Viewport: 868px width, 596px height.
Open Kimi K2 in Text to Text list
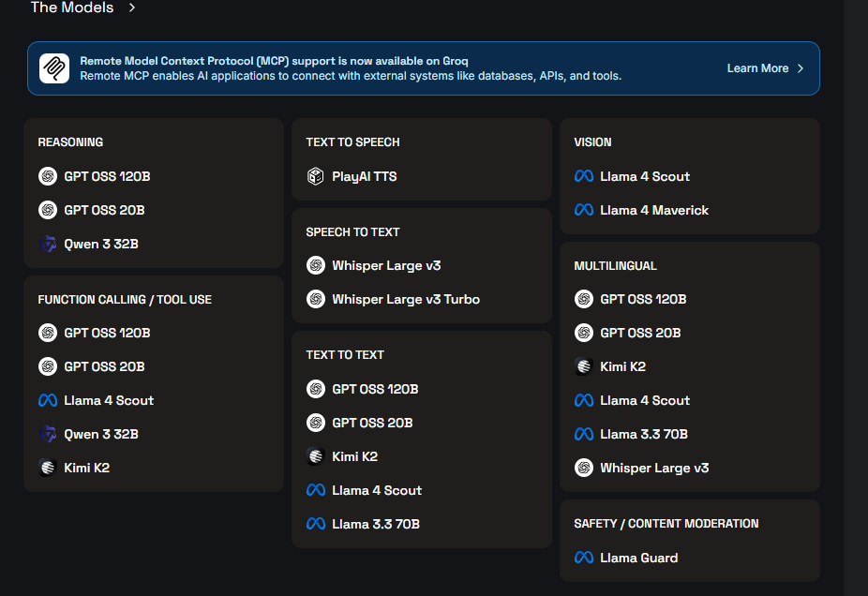354,456
